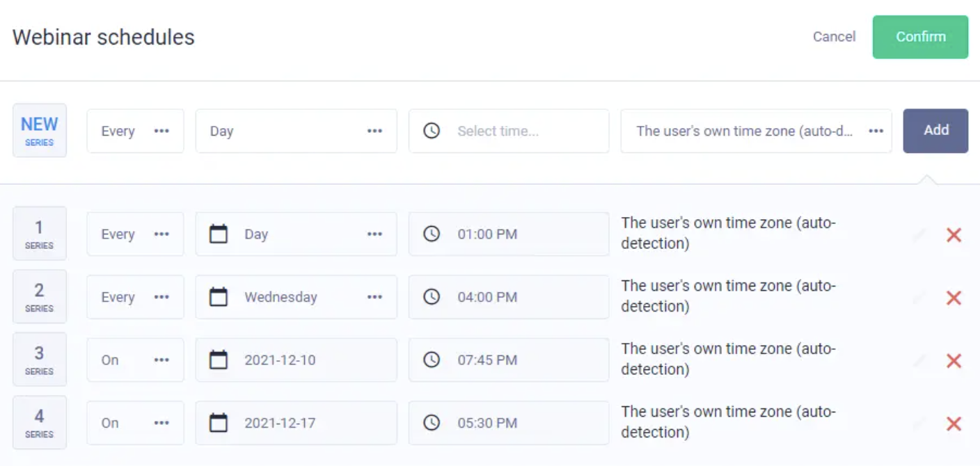Viewport: 980px width, 466px height.
Task: Click the time zone text in series 1 row
Action: click(728, 233)
